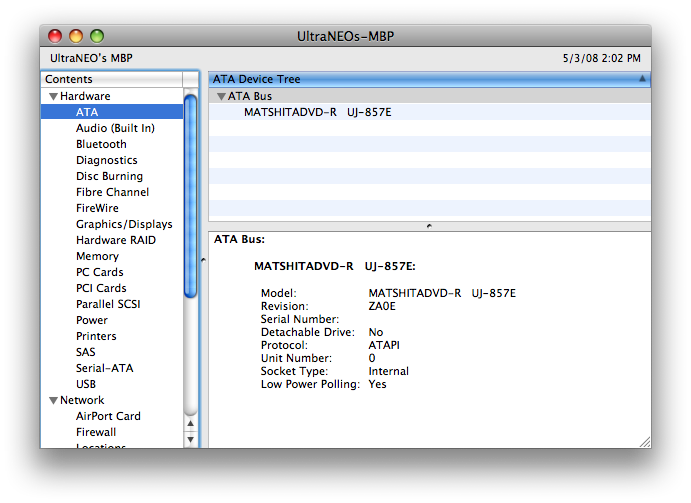Click the sidebar scroll down arrow

[190, 439]
